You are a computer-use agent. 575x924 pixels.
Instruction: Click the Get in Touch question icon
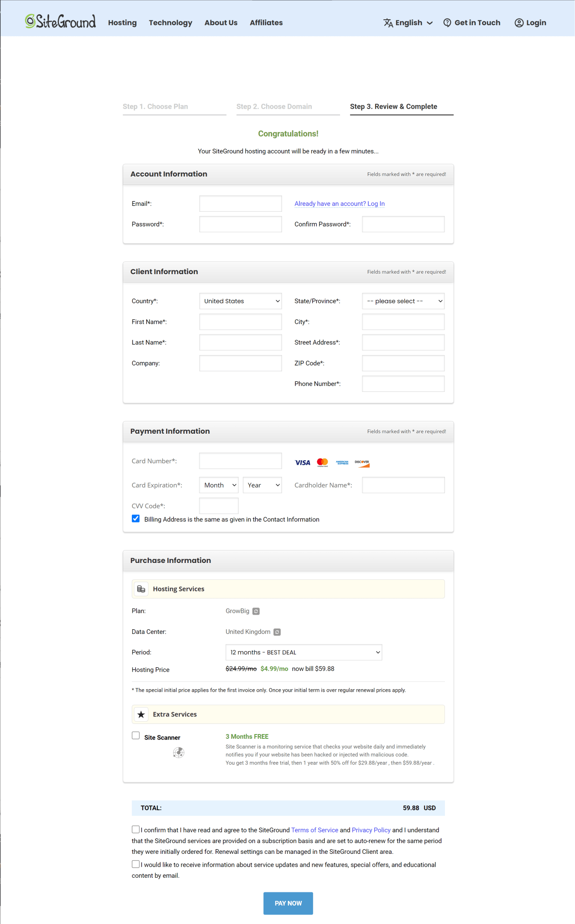(x=447, y=23)
